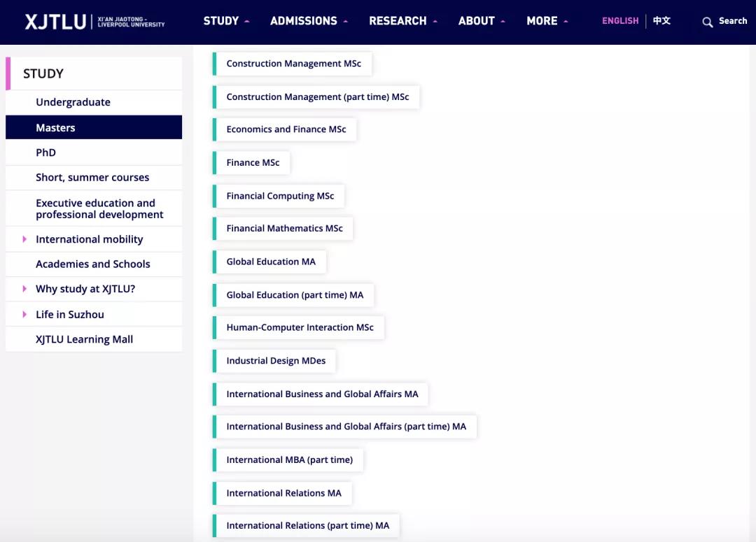Open Executive education and professional development
The image size is (756, 542).
(94, 208)
